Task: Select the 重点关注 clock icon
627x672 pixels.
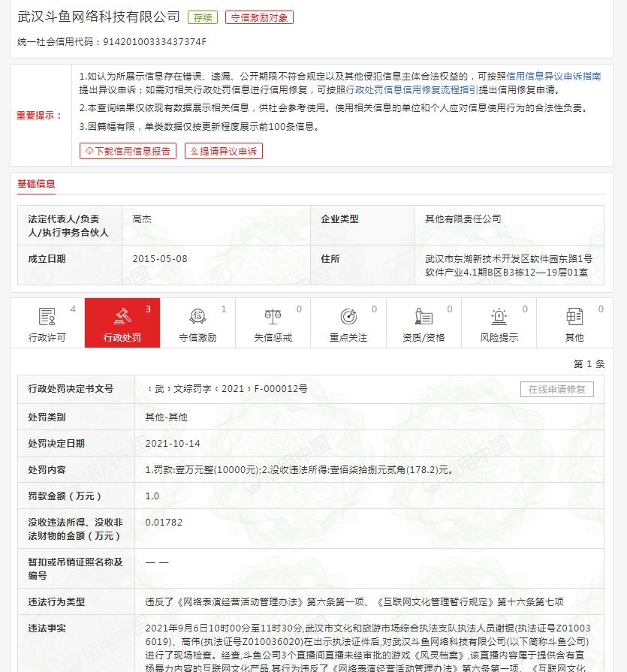Action: click(348, 317)
